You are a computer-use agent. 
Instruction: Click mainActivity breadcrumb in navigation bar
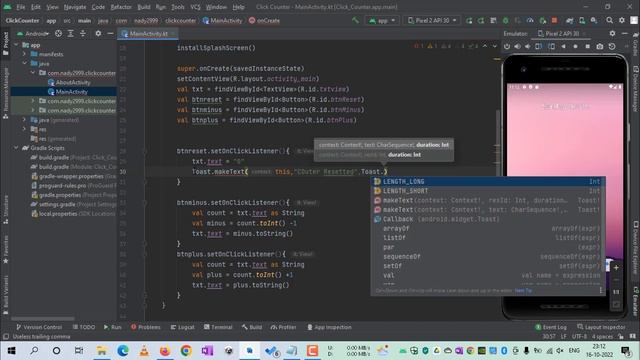click(x=222, y=20)
